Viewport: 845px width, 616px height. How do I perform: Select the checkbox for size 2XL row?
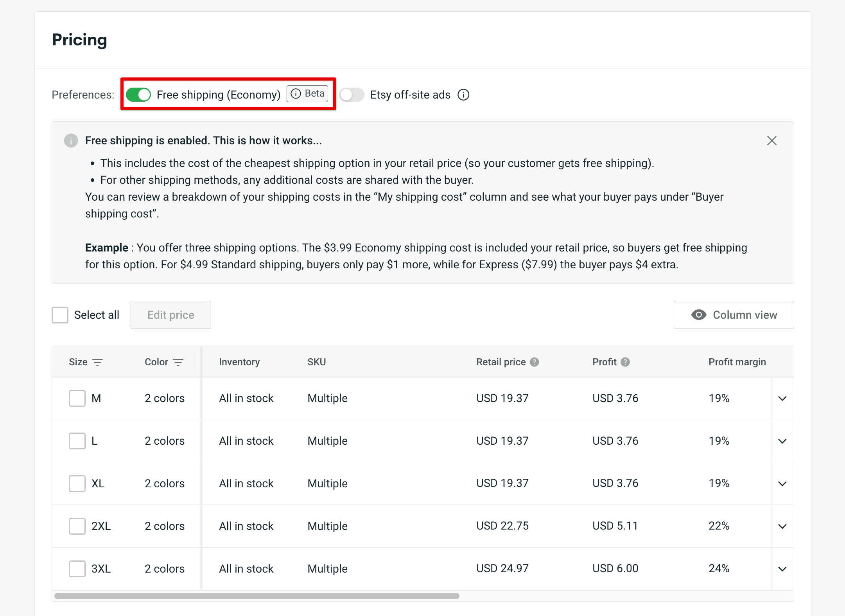77,526
